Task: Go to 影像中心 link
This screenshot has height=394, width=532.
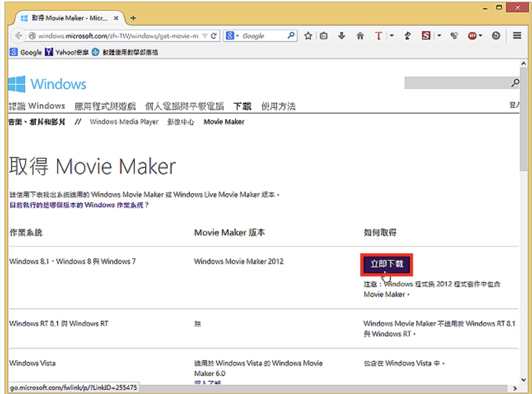Action: 180,122
